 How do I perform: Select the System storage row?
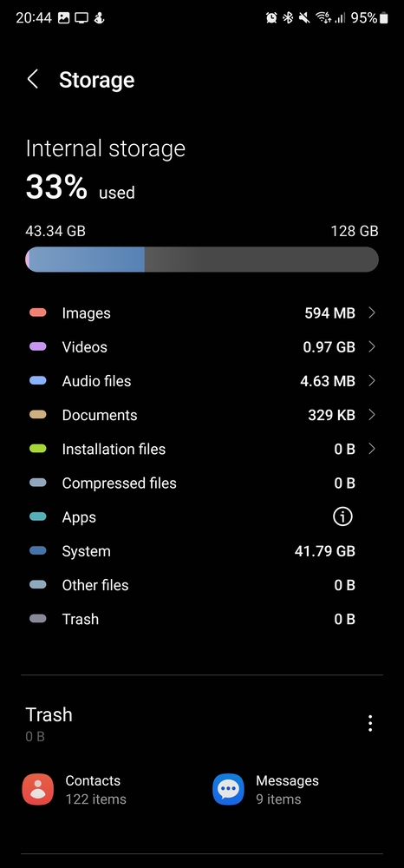pyautogui.click(x=202, y=551)
